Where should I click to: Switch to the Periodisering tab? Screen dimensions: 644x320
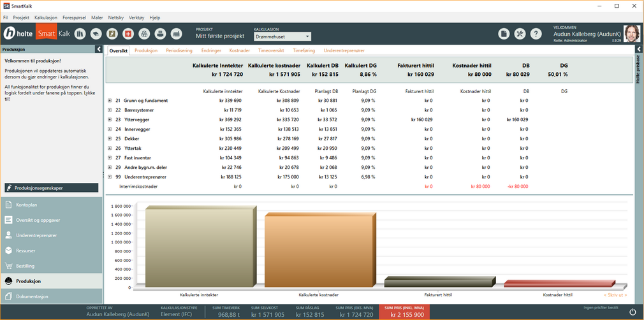point(179,50)
